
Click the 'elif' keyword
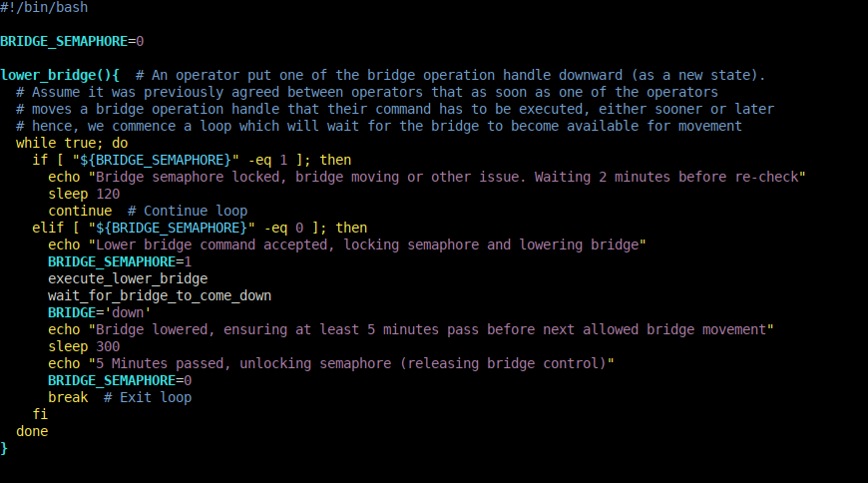click(x=48, y=228)
